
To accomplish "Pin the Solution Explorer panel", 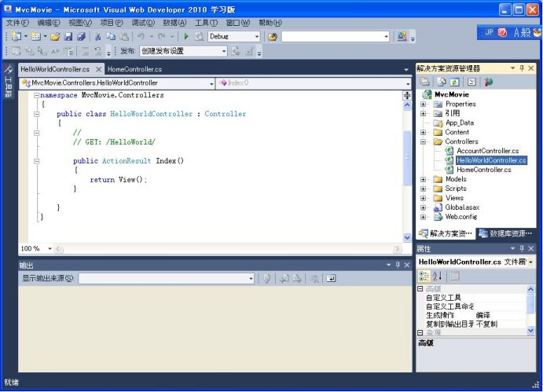I will click(x=522, y=68).
